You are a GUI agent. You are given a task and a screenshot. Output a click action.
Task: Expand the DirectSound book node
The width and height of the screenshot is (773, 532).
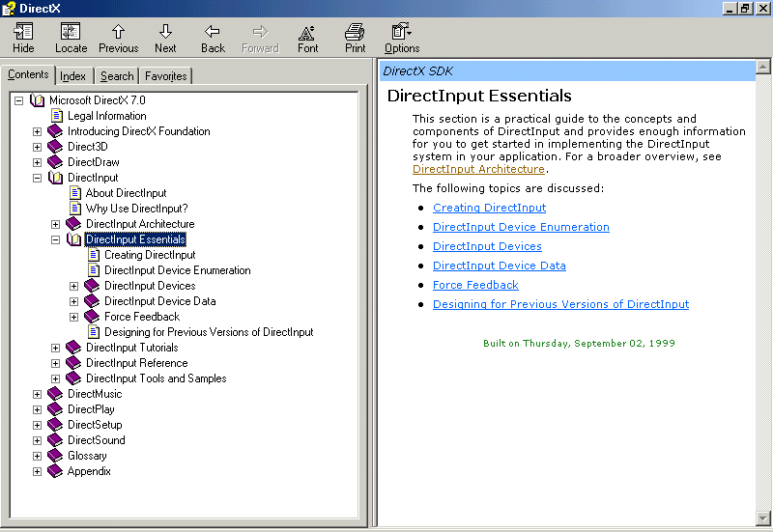[38, 440]
